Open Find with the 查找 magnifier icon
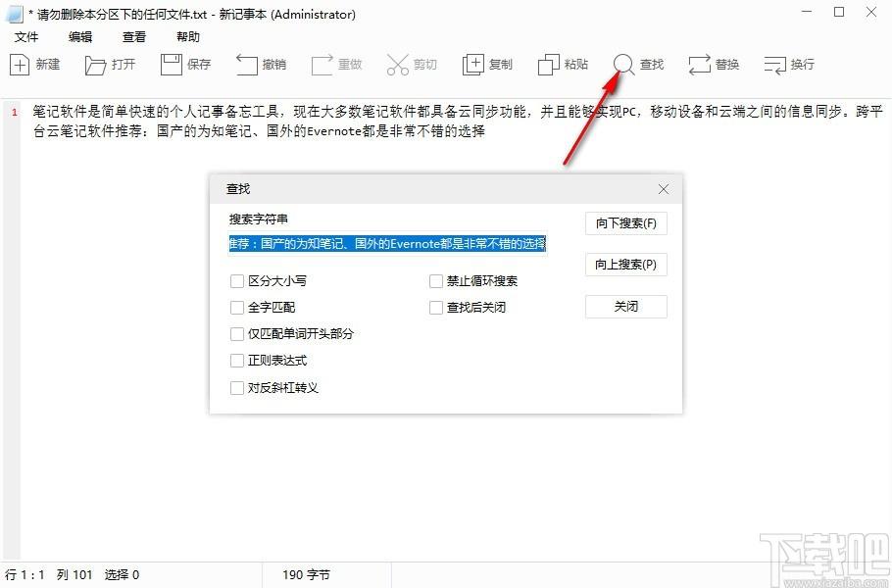The width and height of the screenshot is (892, 588). (x=624, y=65)
